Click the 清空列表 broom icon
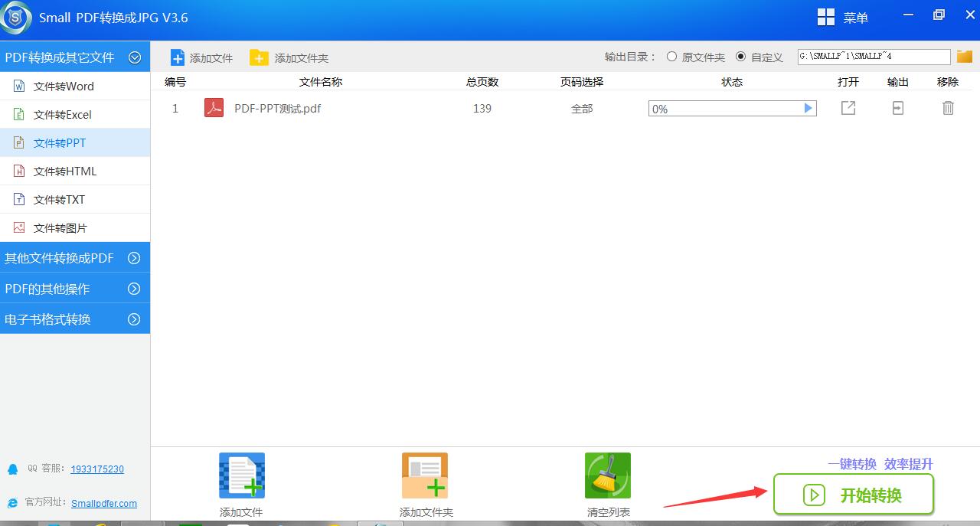This screenshot has height=526, width=980. (607, 475)
